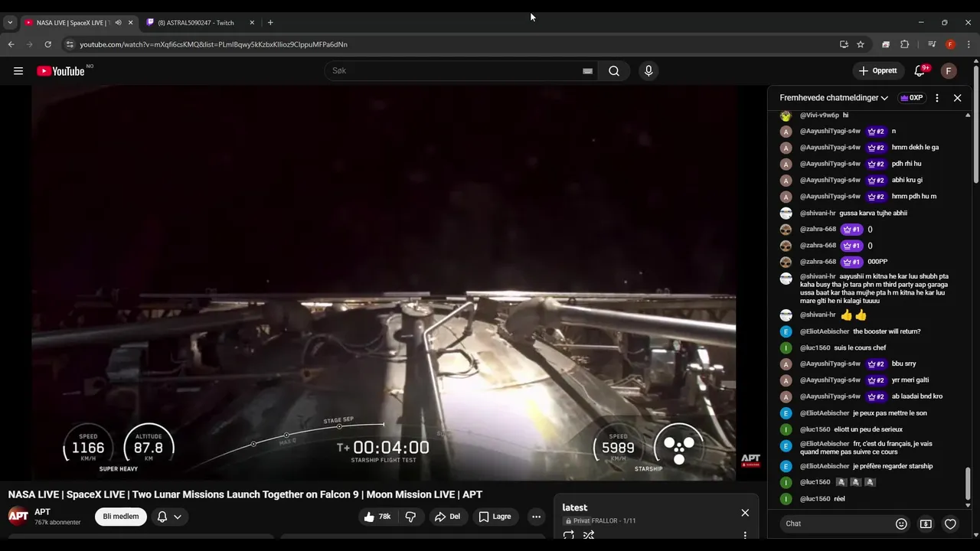
Task: Save the video with Lagre button
Action: click(495, 517)
